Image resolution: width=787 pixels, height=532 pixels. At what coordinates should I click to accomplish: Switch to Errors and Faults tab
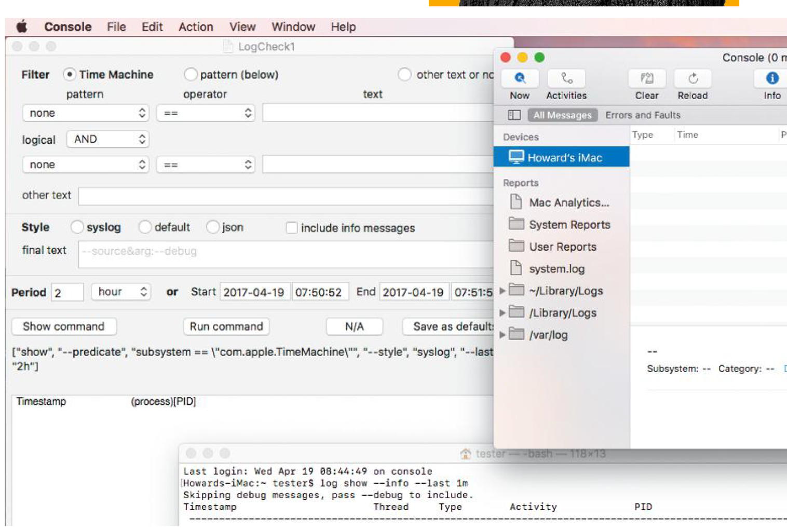coord(643,115)
